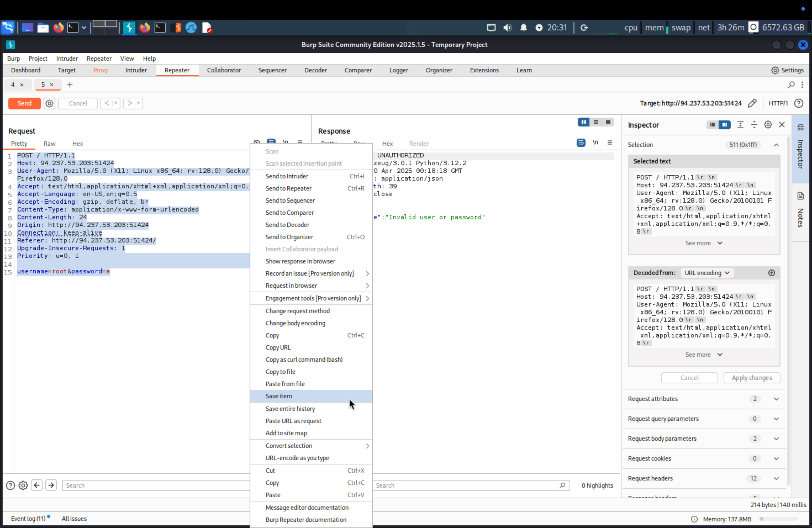Click the Repeater tab search magnifier icon
Screen dimensions: 812x528
tap(791, 85)
